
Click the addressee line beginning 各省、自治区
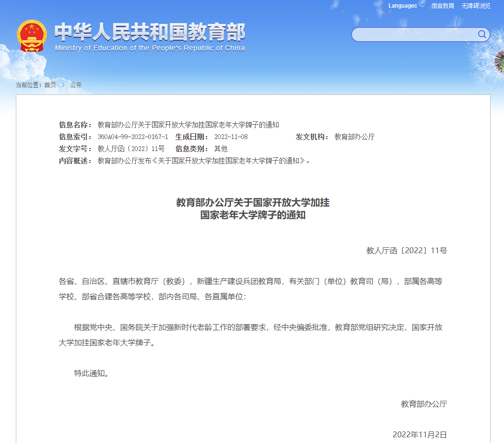click(251, 289)
